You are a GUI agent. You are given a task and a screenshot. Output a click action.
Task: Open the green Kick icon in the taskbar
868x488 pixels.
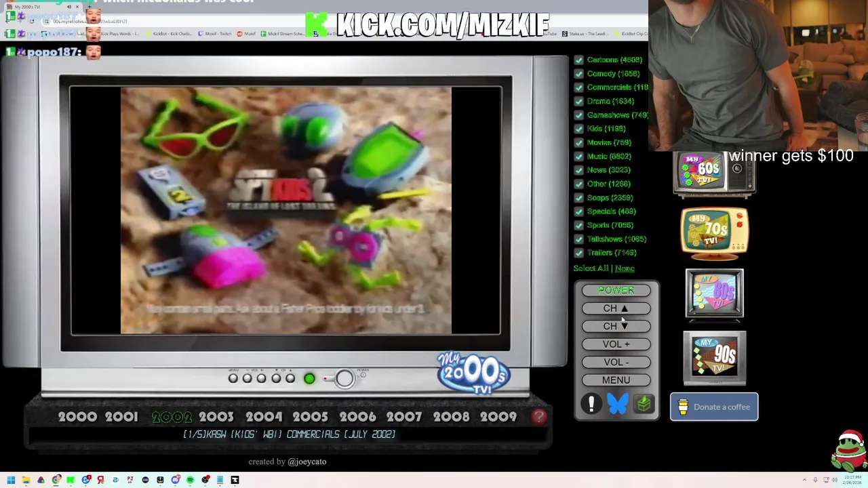pos(71,480)
